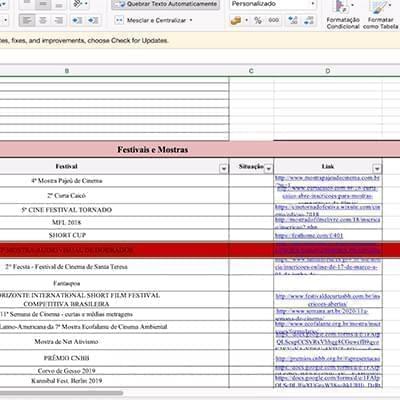Apply currency number format
The image size is (400, 400).
[236, 21]
